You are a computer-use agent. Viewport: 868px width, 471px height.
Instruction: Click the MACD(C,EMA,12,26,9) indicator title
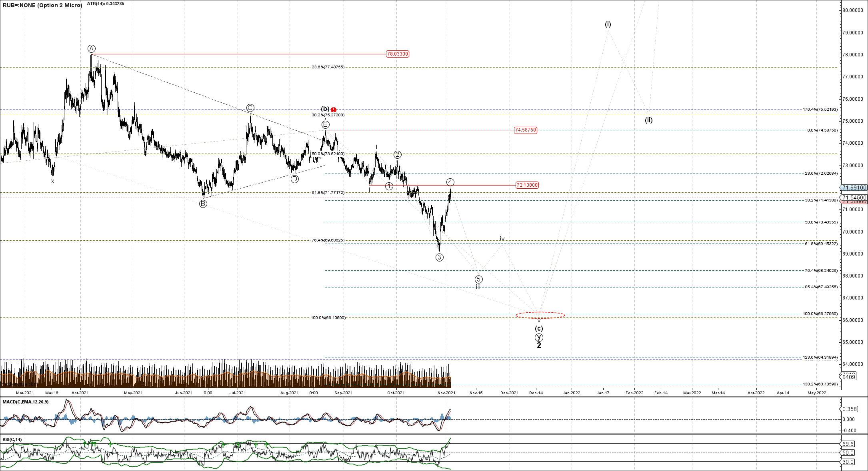pyautogui.click(x=26, y=402)
